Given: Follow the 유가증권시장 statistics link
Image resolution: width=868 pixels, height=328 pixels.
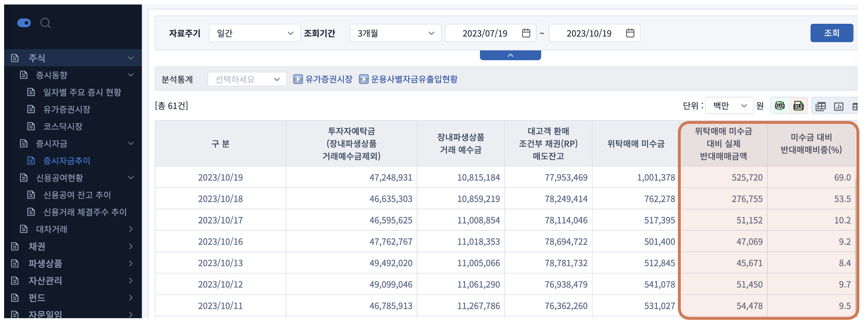Looking at the screenshot, I should [x=329, y=79].
